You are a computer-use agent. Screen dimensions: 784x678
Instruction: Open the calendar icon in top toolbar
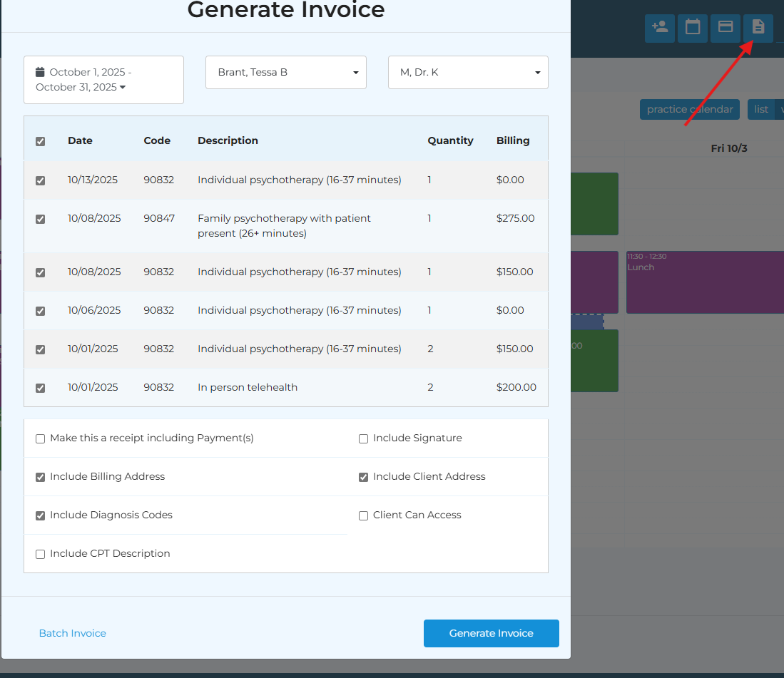pos(693,28)
